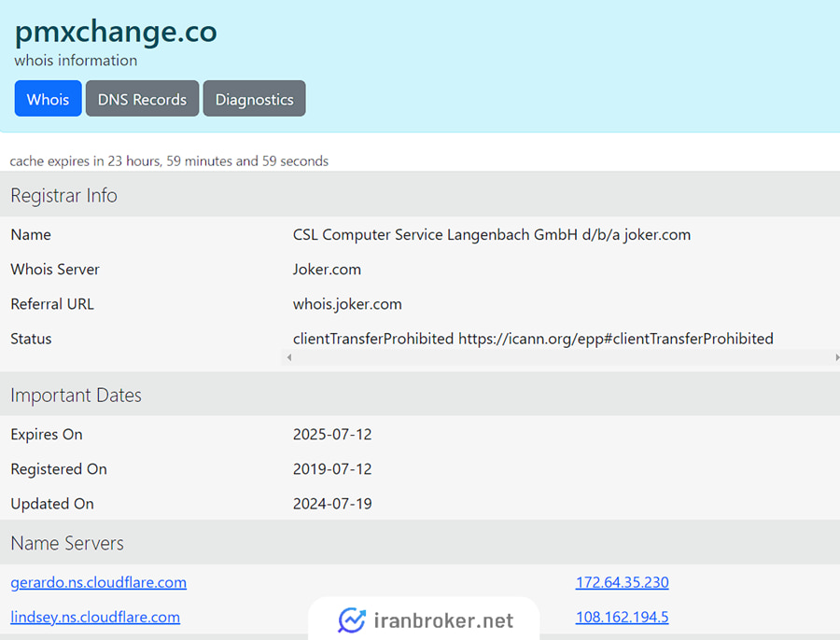Open IP address 172.64.35.230 link
The width and height of the screenshot is (840, 640).
click(x=622, y=582)
